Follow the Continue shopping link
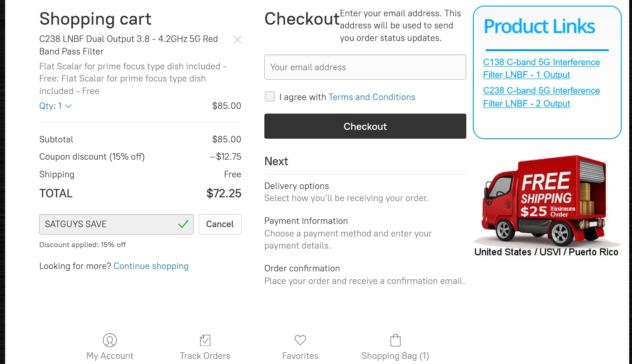The width and height of the screenshot is (632, 364). [x=151, y=266]
